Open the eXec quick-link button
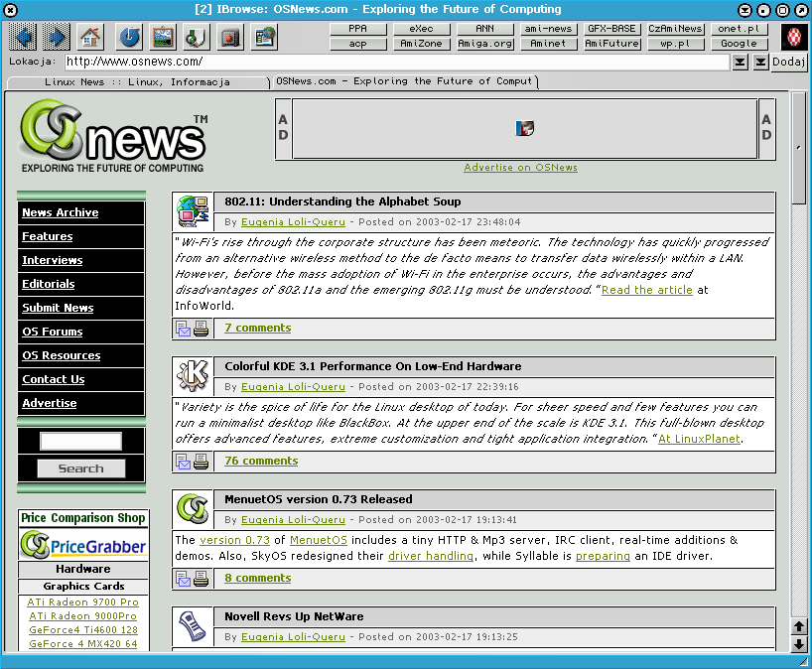The image size is (812, 669). click(x=421, y=29)
